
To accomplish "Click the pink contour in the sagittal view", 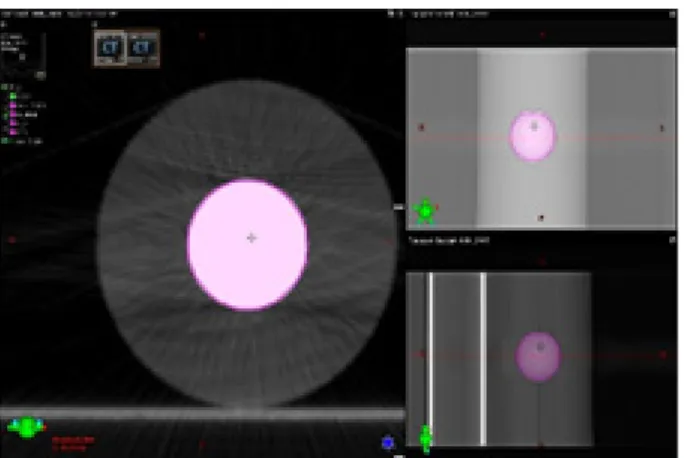I will pyautogui.click(x=538, y=356).
